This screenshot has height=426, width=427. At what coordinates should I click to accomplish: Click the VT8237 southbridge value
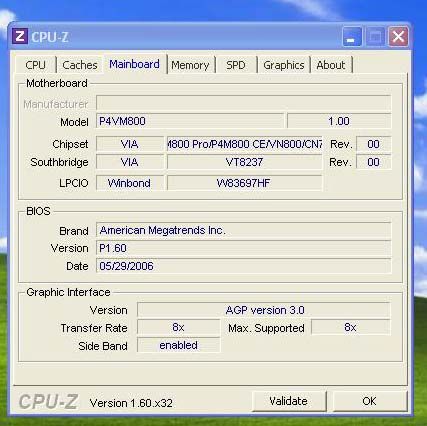click(x=244, y=162)
